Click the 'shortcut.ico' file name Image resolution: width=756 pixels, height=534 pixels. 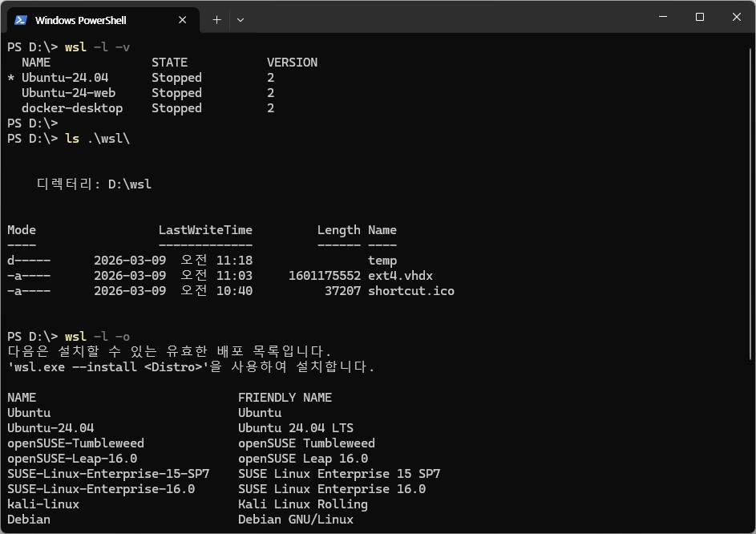(411, 291)
